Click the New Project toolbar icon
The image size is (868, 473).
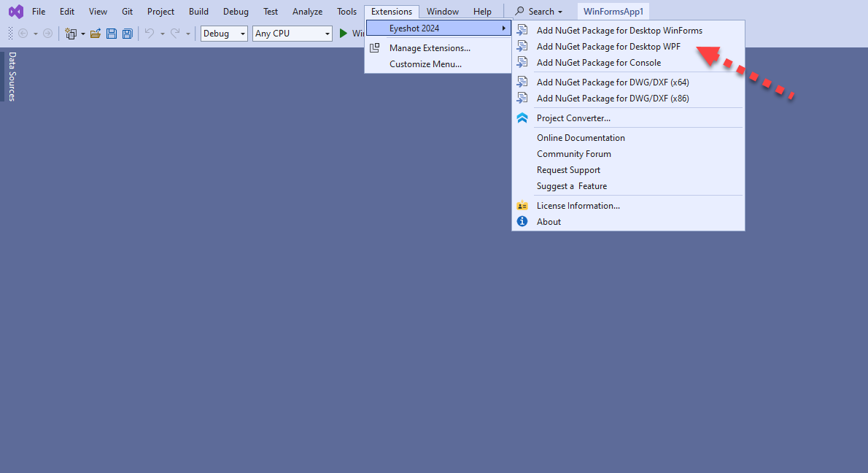[x=70, y=34]
